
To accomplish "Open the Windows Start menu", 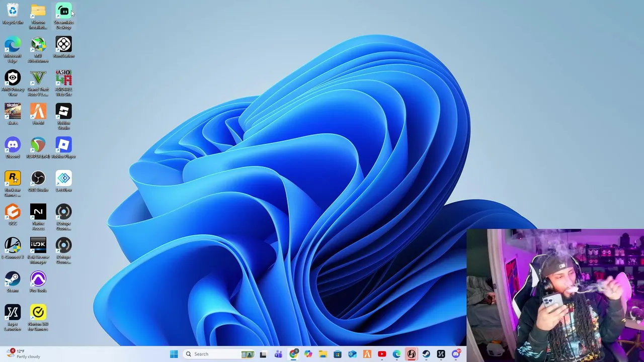I will pos(174,354).
